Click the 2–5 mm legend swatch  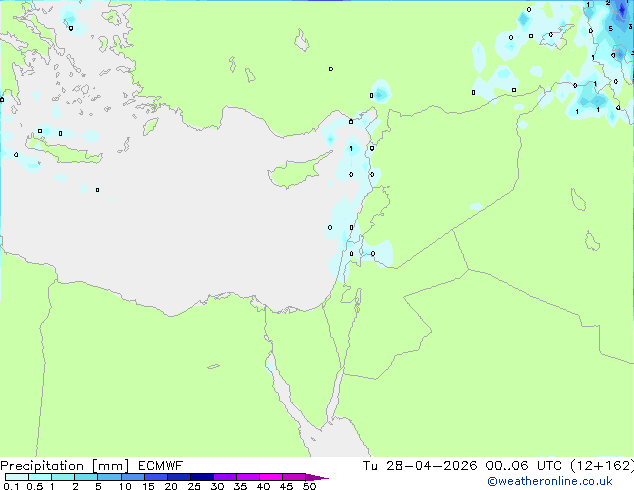pos(86,477)
